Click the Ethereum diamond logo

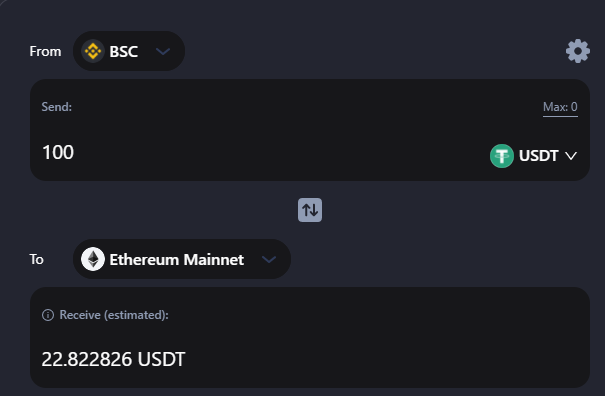[93, 259]
